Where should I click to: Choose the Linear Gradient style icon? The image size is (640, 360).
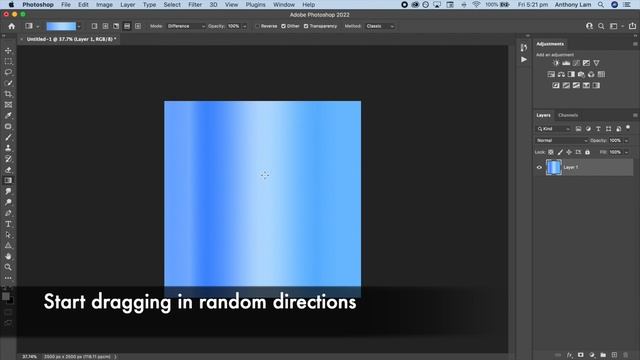click(x=94, y=26)
